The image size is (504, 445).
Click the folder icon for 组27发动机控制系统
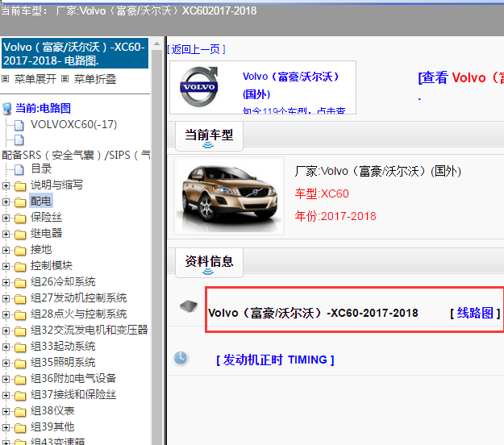20,299
